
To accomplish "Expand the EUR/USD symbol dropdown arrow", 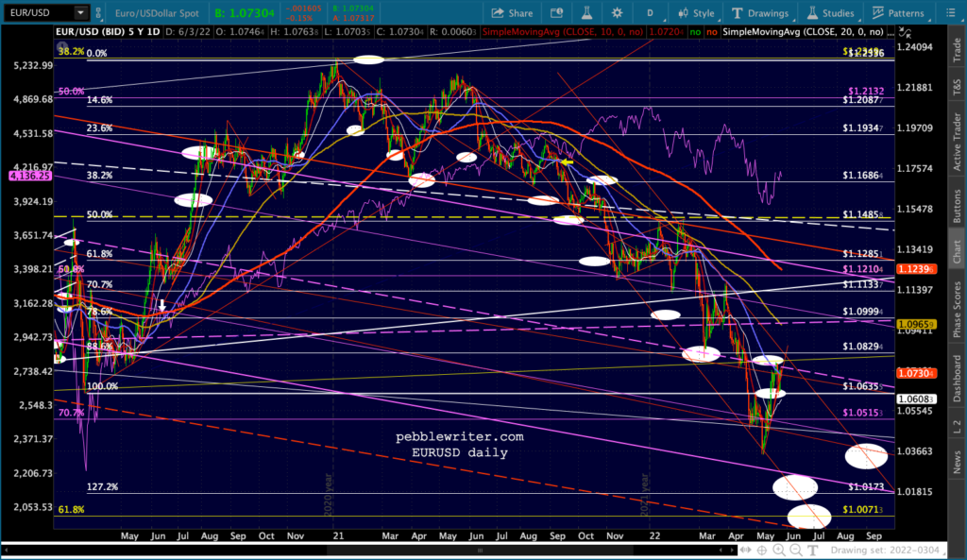I will pyautogui.click(x=81, y=12).
